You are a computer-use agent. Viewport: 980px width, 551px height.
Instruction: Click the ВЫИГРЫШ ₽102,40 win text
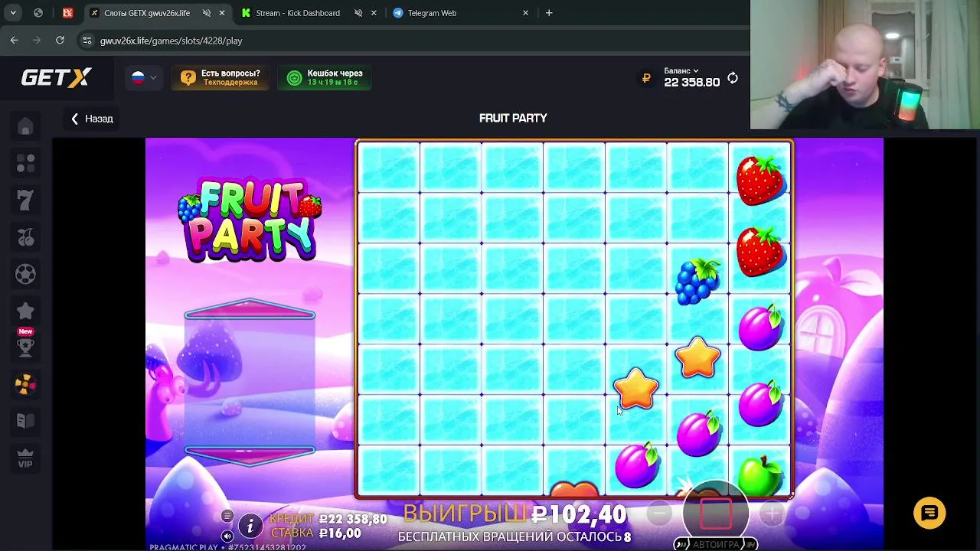[x=514, y=513]
